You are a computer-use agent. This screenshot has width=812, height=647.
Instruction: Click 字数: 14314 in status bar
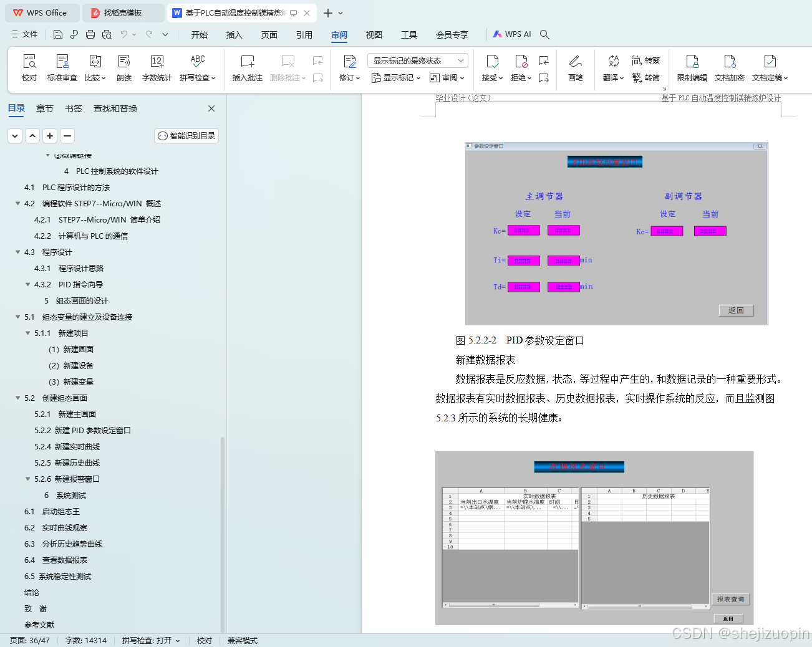[x=86, y=640]
